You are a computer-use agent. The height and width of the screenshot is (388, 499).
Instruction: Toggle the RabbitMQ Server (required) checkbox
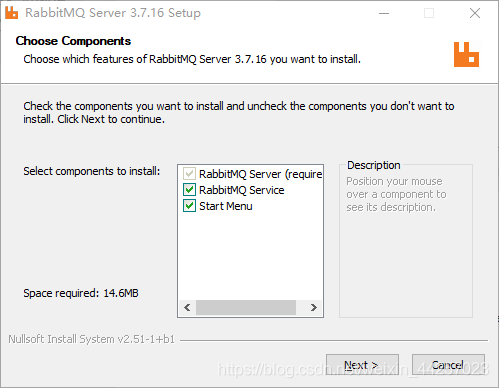coord(189,174)
